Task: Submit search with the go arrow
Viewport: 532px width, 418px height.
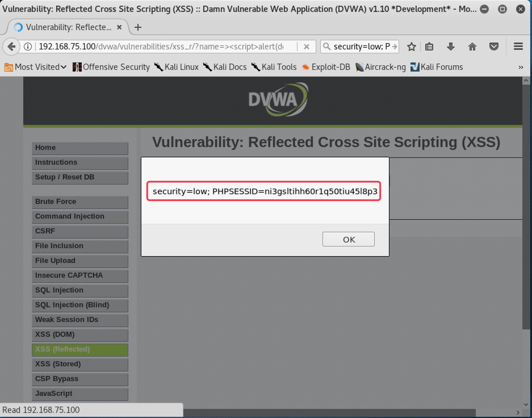Action: (x=394, y=46)
